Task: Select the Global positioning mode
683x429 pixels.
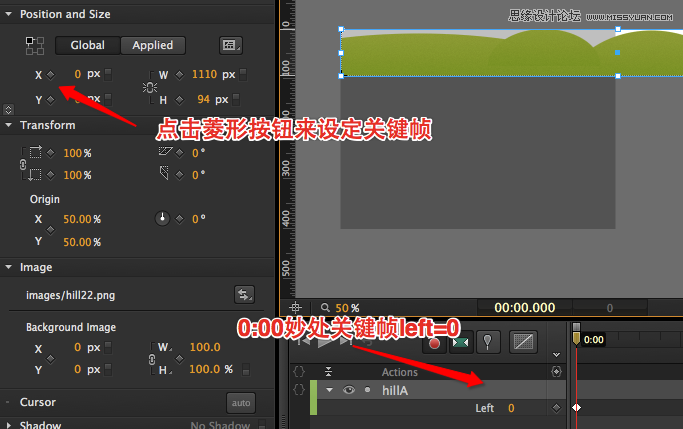Action: (88, 45)
